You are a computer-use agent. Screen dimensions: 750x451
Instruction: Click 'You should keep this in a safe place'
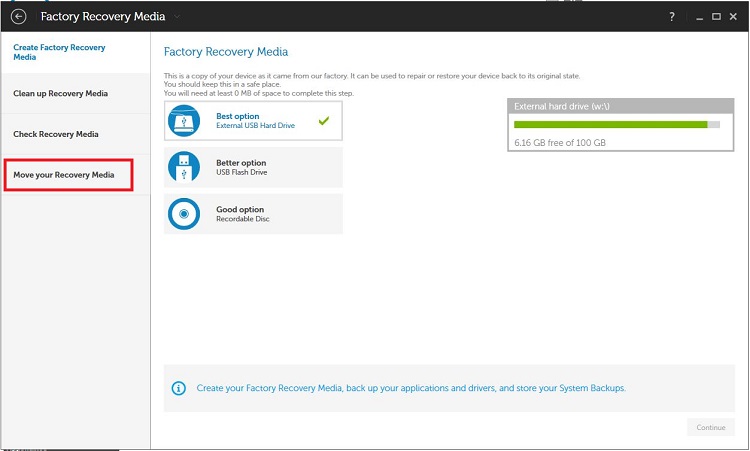[x=222, y=84]
